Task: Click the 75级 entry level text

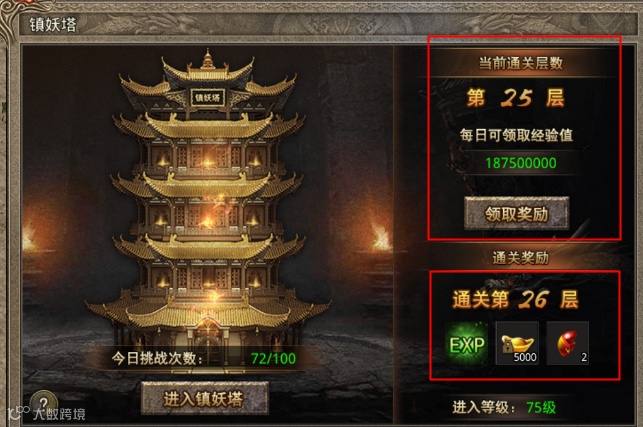Action: tap(541, 407)
